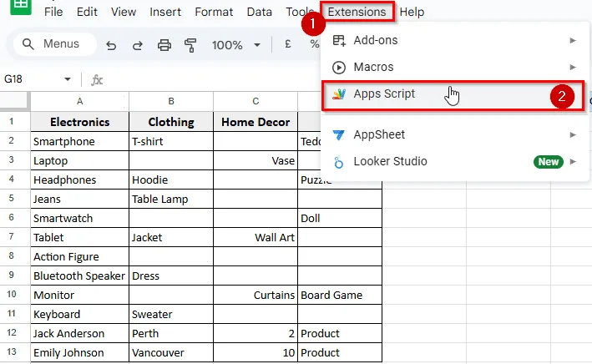Screen dimensions: 592x364
Task: Open the Help menu
Action: (x=412, y=12)
